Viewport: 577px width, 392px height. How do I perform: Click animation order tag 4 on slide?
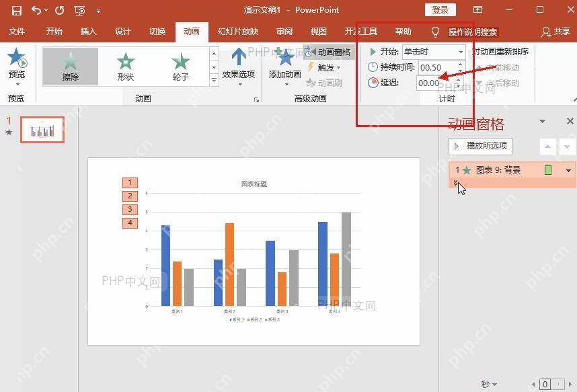tap(130, 223)
